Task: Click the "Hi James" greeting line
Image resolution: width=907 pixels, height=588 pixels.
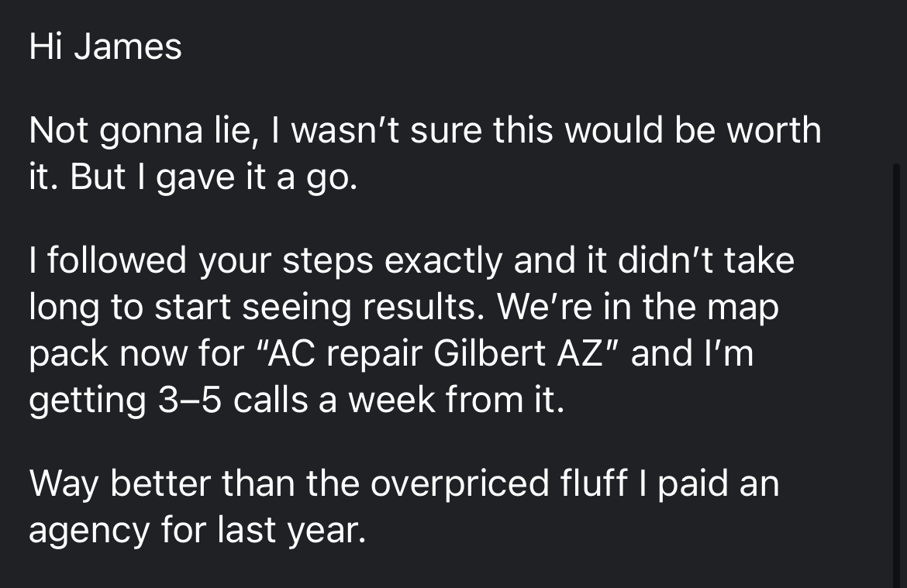Action: click(105, 46)
